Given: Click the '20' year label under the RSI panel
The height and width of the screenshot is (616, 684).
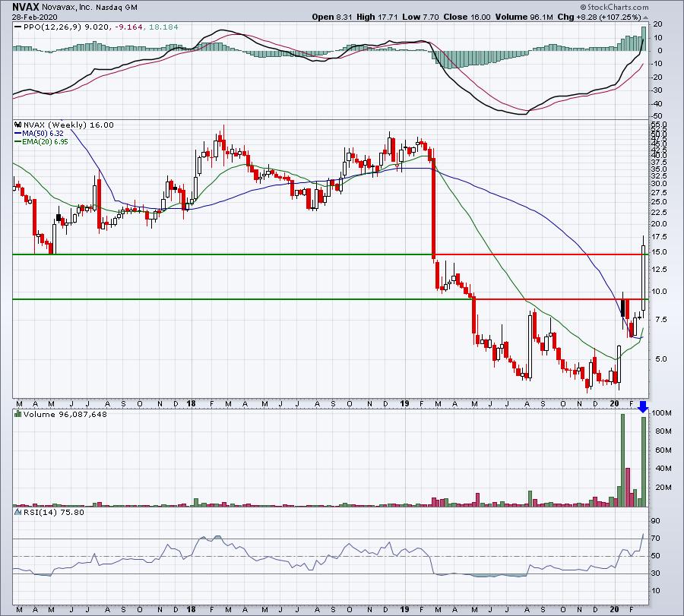Looking at the screenshot, I should click(x=615, y=609).
